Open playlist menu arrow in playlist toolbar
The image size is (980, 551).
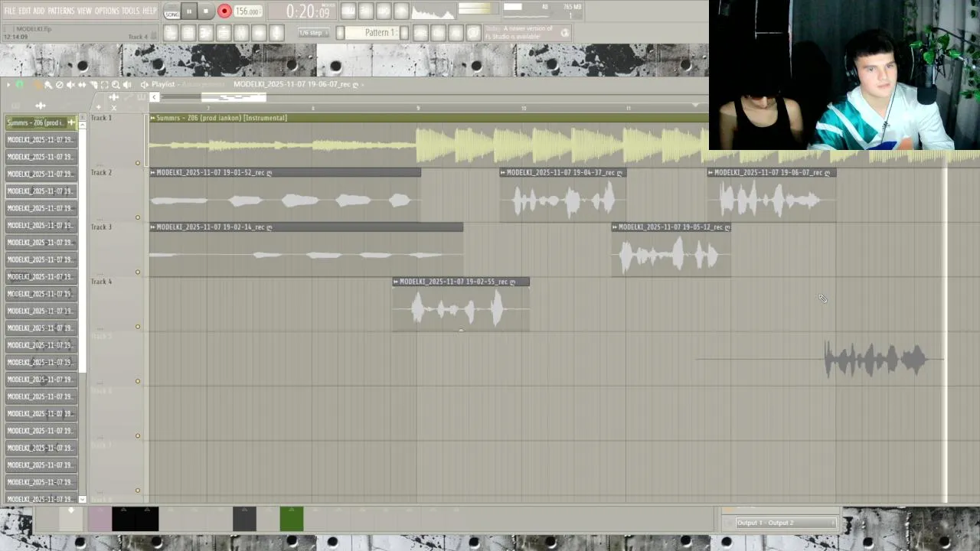click(x=8, y=84)
